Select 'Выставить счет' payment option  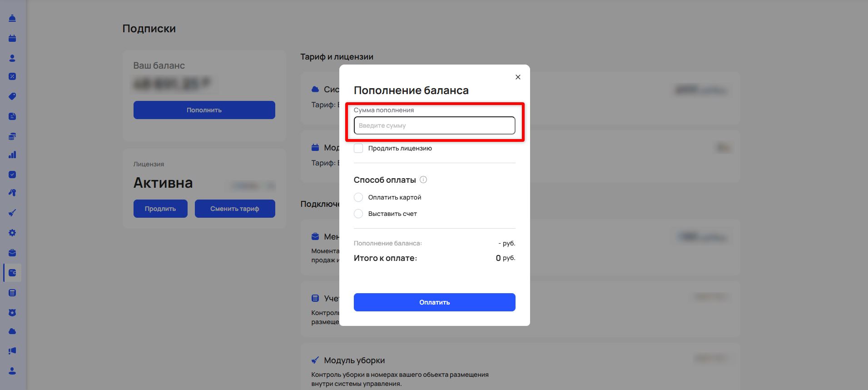pyautogui.click(x=358, y=214)
